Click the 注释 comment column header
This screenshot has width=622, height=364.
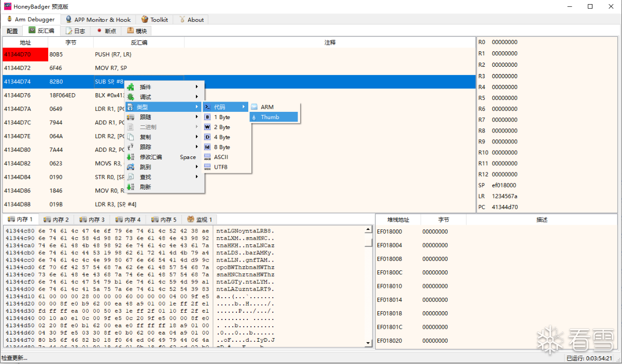[x=330, y=42]
